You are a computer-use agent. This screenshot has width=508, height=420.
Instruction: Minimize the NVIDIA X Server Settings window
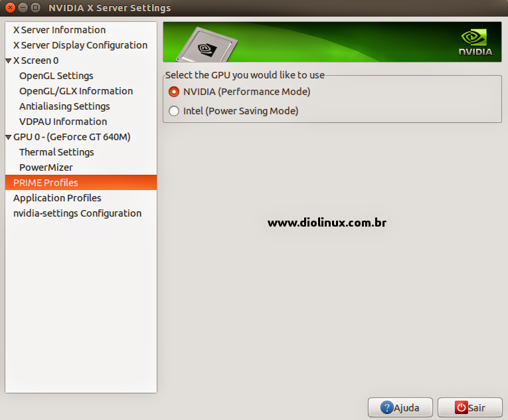(23, 7)
